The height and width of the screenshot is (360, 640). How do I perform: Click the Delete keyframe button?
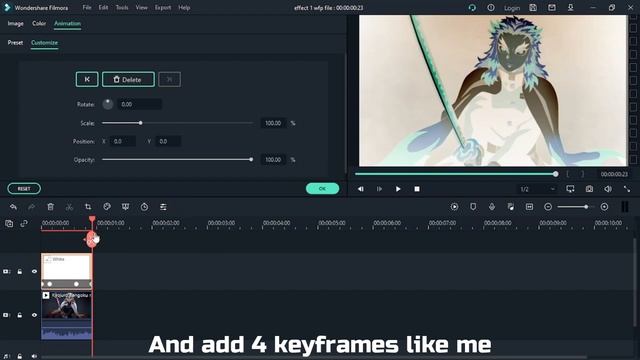[x=128, y=80]
